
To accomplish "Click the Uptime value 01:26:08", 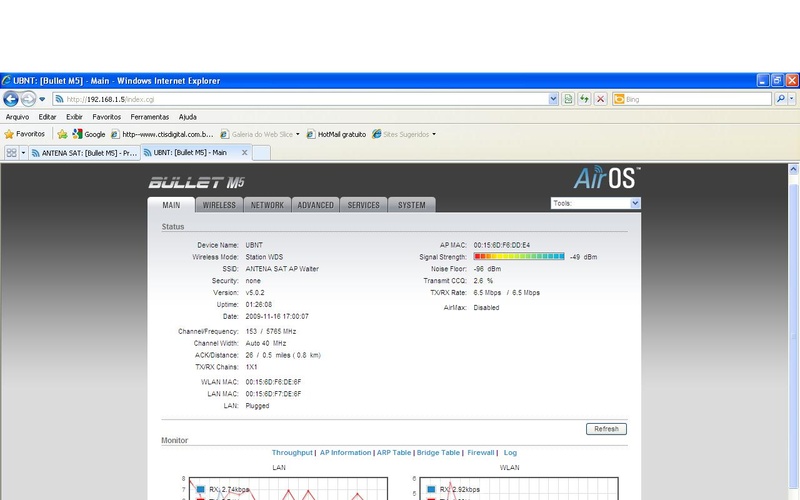I will point(259,305).
